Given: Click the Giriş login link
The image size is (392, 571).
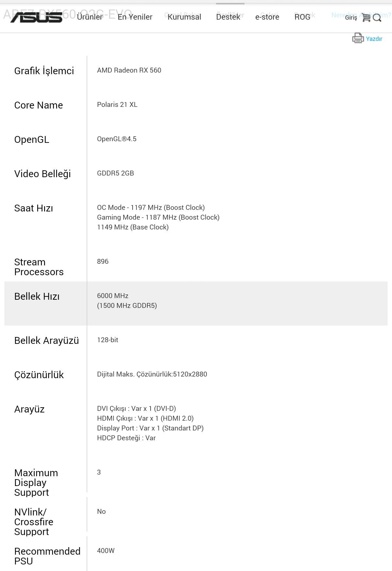Looking at the screenshot, I should (351, 18).
